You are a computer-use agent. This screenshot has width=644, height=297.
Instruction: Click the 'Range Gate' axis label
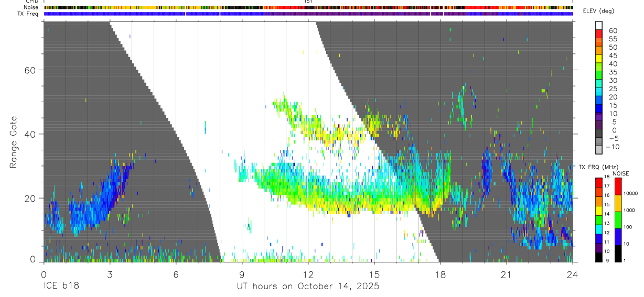pos(14,142)
